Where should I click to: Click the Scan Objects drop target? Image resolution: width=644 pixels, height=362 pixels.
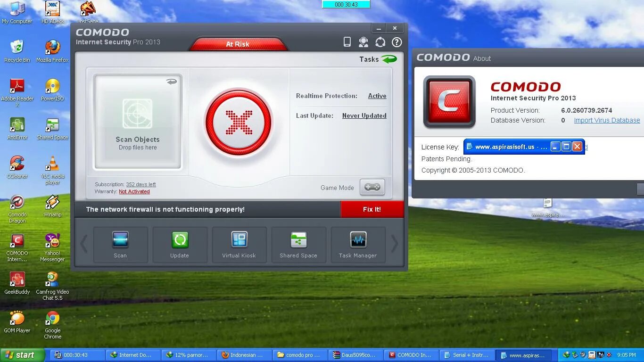[x=137, y=122]
